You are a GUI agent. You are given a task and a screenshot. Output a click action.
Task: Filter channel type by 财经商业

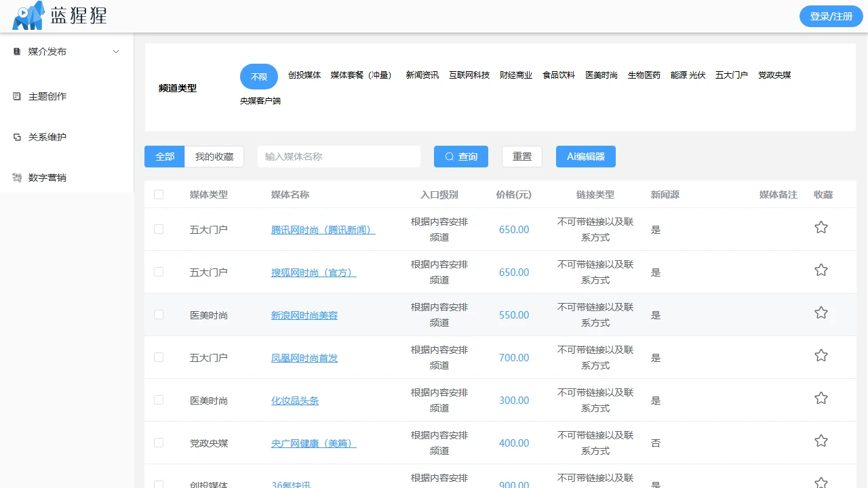(x=516, y=75)
